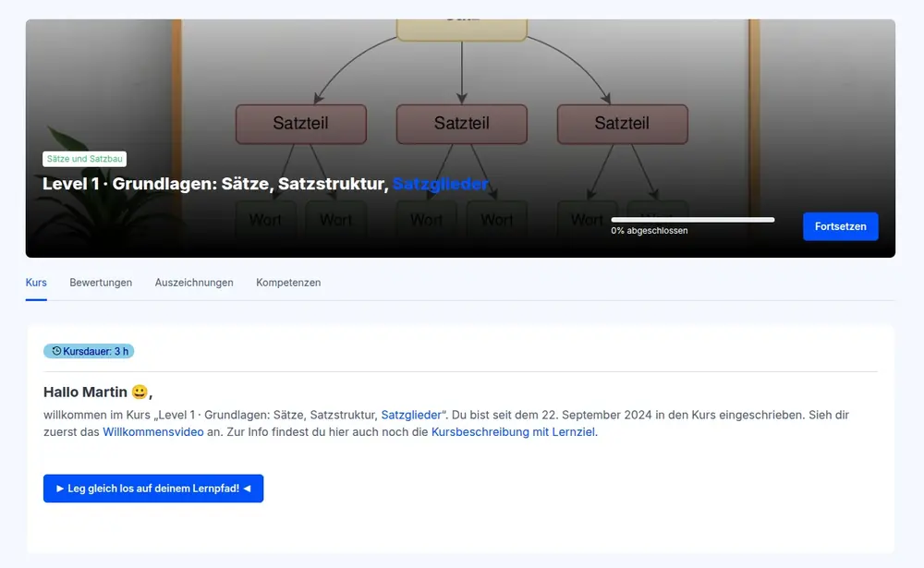924x568 pixels.
Task: Click the course progress bar
Action: pyautogui.click(x=692, y=220)
